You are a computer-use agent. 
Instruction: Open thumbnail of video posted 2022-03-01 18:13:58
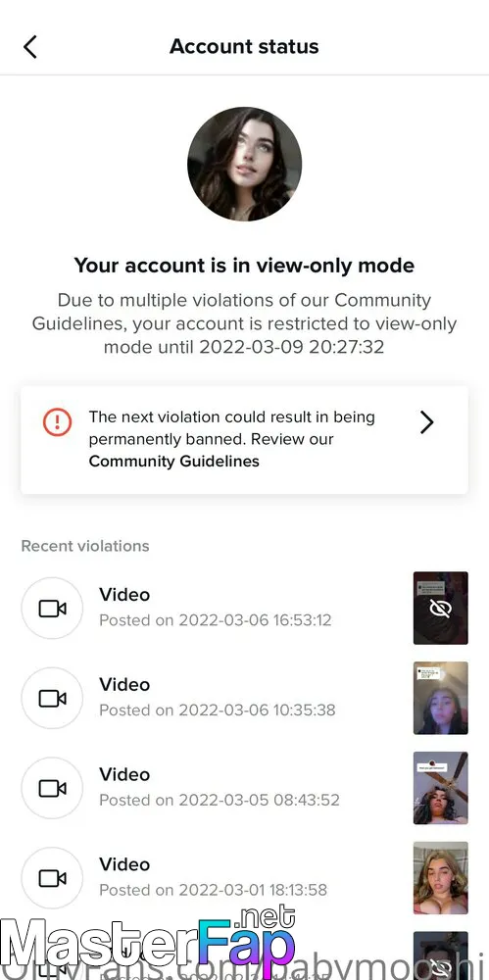[441, 878]
